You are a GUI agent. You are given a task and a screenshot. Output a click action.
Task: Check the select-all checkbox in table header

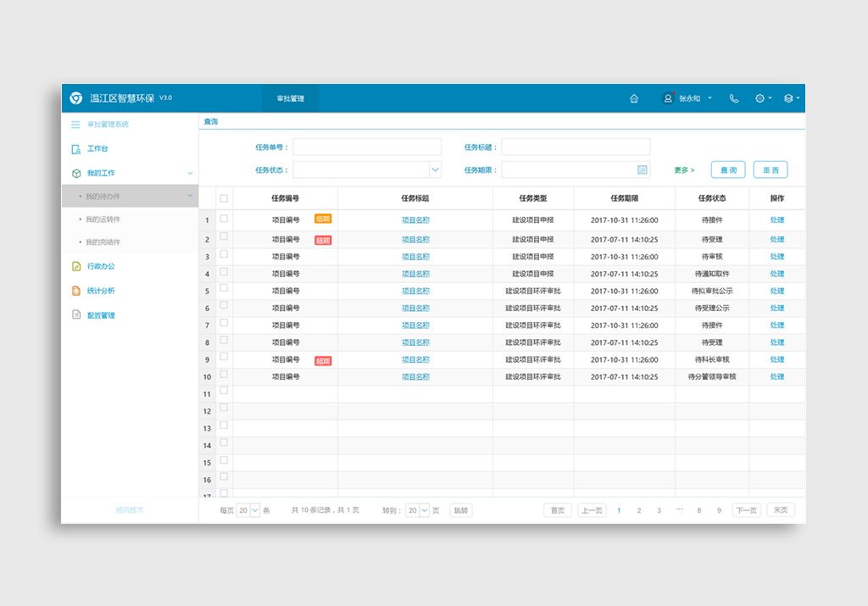[x=224, y=198]
